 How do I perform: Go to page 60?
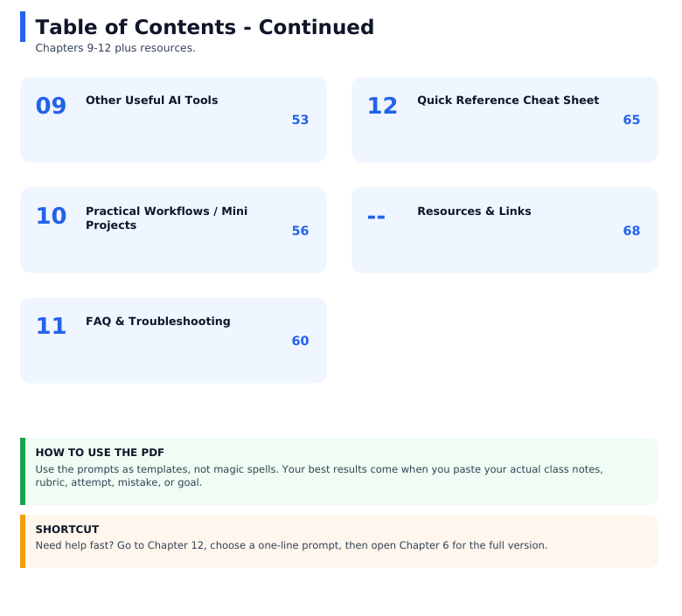300,341
